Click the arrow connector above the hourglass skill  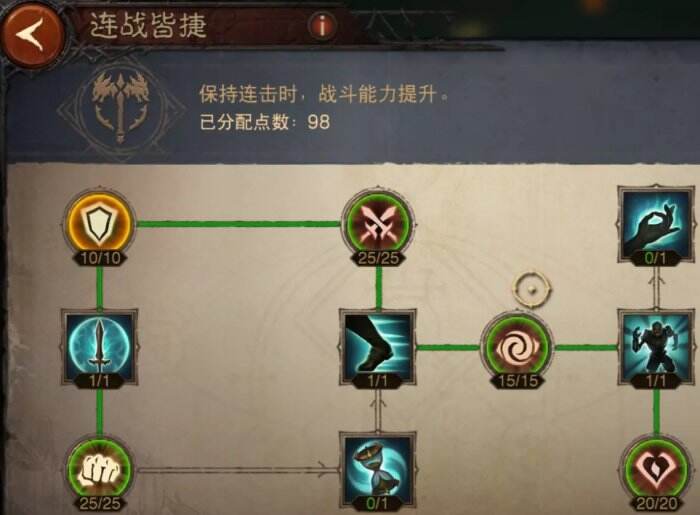(x=378, y=410)
